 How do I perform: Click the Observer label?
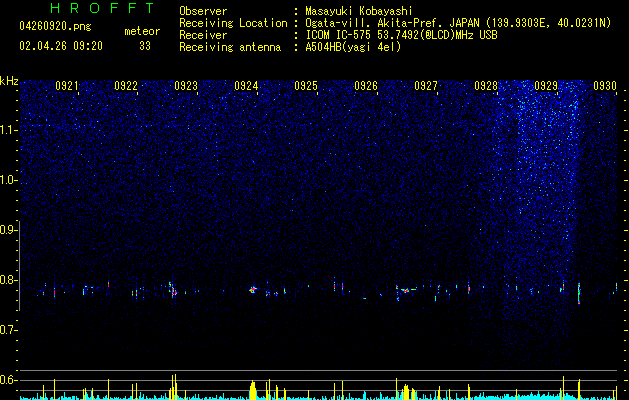(203, 11)
